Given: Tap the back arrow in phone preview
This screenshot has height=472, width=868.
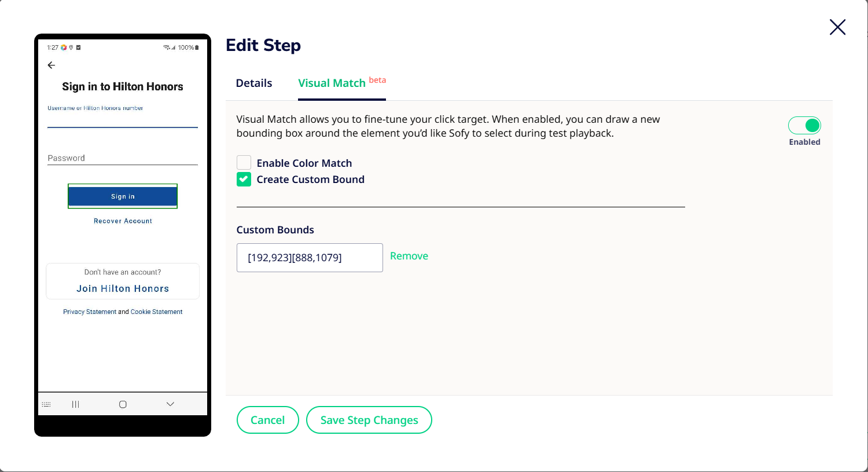Looking at the screenshot, I should 52,65.
